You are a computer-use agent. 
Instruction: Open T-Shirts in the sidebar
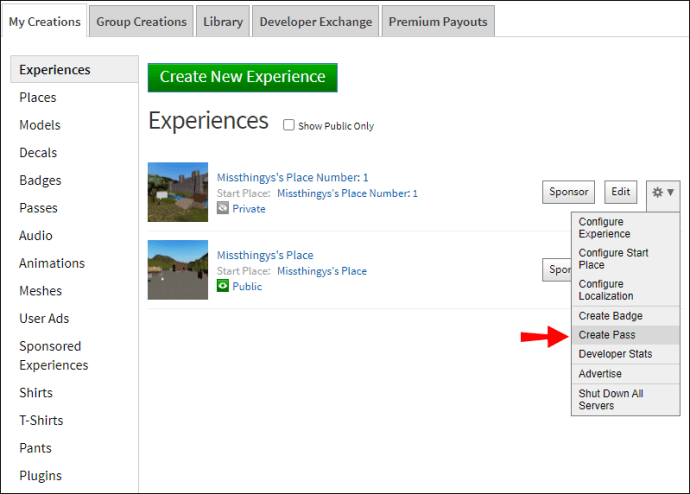pyautogui.click(x=41, y=420)
